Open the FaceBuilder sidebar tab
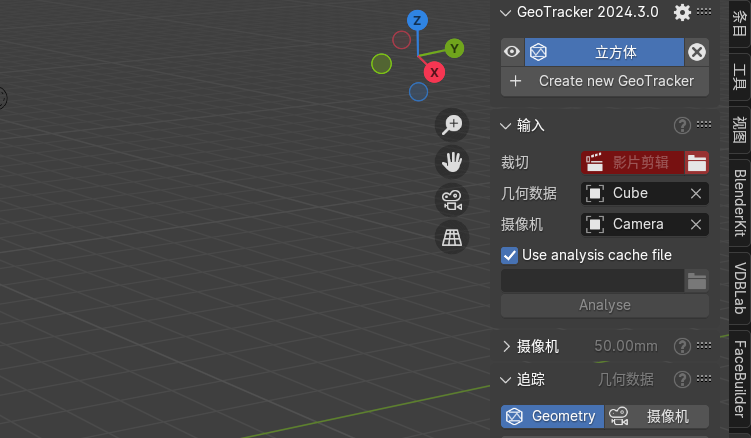This screenshot has height=438, width=751. pyautogui.click(x=740, y=380)
